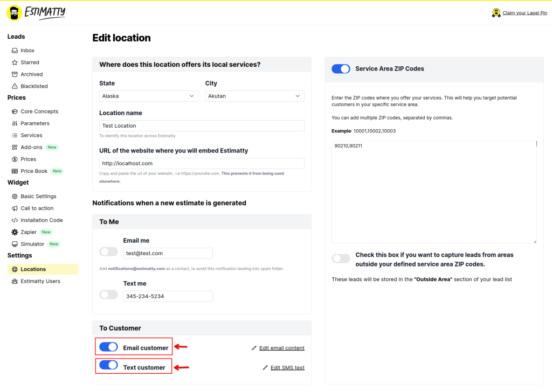The height and width of the screenshot is (392, 552).
Task: Click the Core Concepts graduation cap icon
Action: [15, 112]
